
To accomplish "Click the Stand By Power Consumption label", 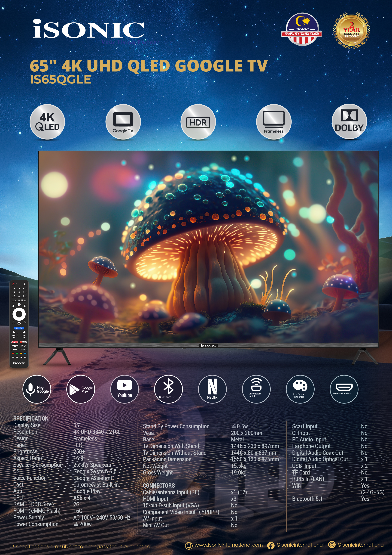I will click(x=176, y=426).
